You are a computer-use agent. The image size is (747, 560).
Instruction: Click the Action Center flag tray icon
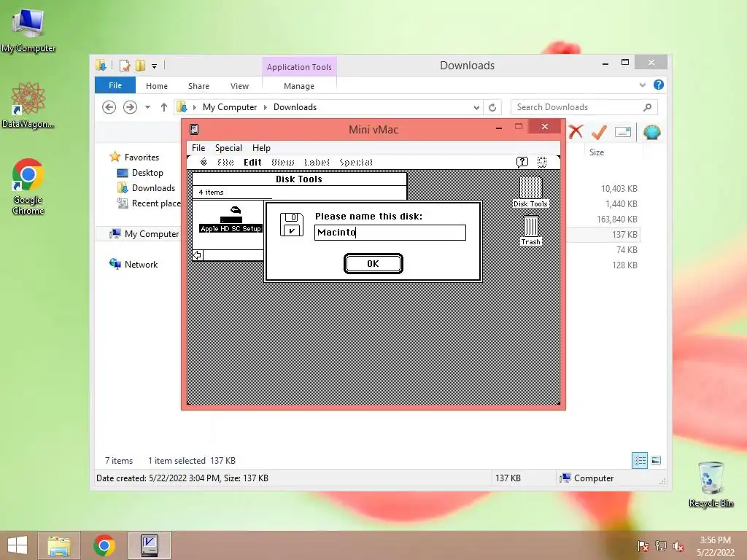click(643, 545)
